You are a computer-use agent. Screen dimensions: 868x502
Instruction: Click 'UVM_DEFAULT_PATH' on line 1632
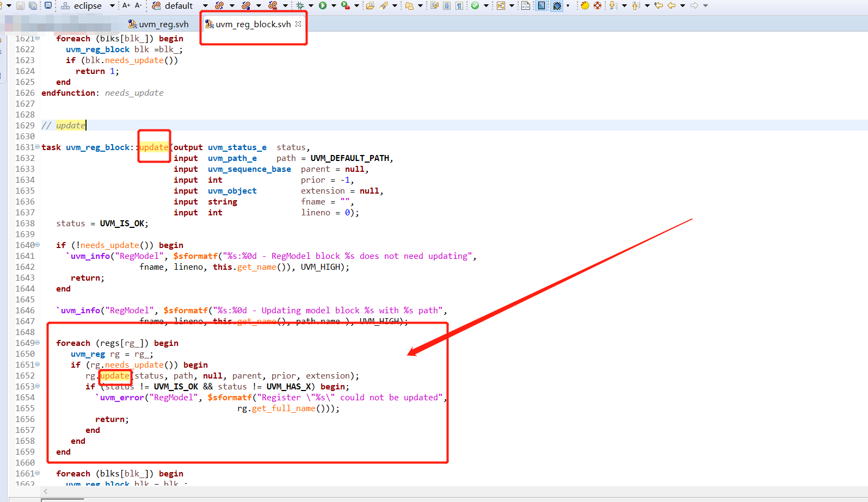[x=350, y=158]
